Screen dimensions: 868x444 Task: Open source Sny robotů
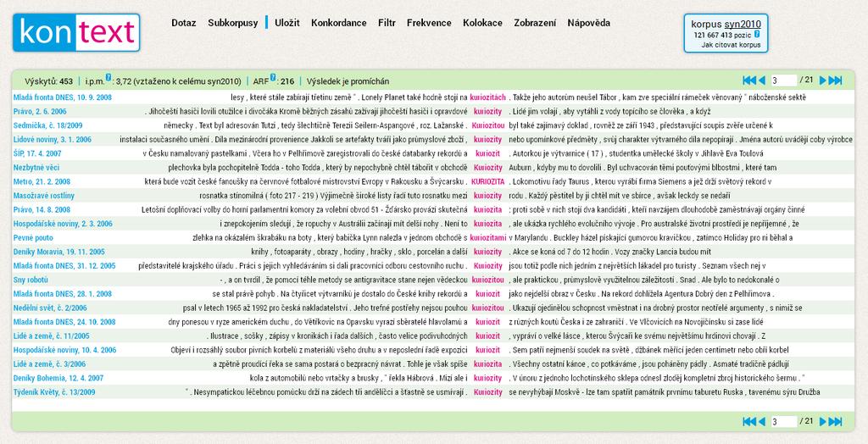(31, 280)
